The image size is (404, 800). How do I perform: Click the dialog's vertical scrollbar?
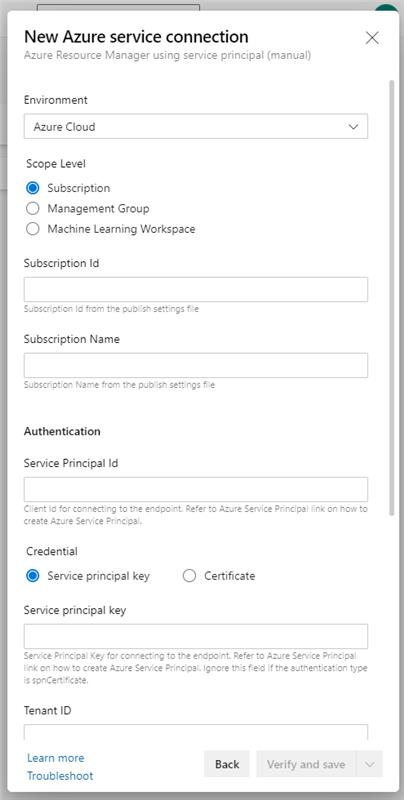coord(391,297)
